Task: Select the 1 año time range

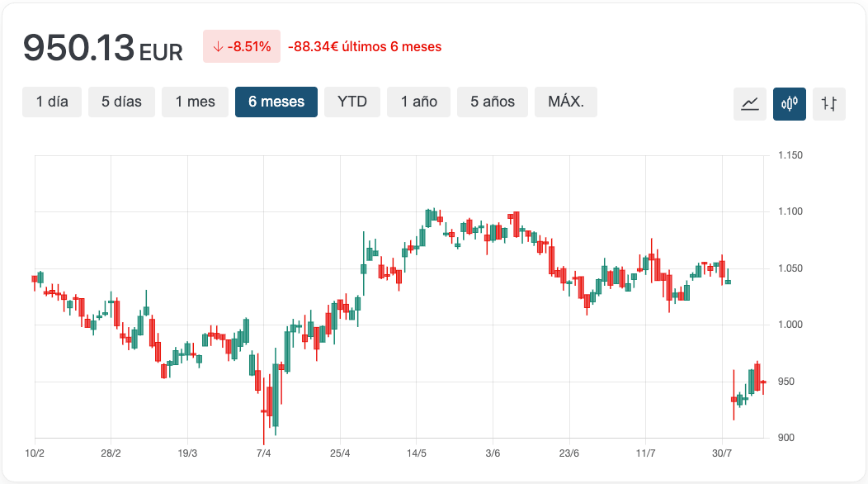Action: click(419, 102)
